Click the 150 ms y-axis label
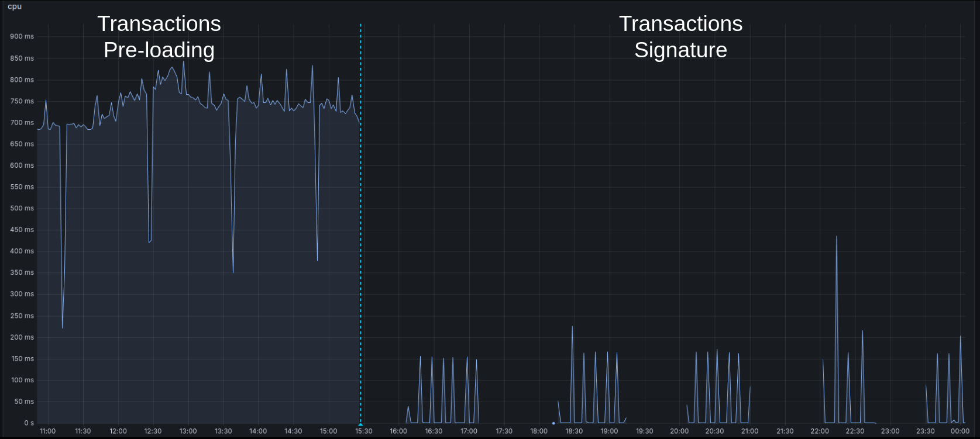Viewport: 980px width, 439px height. [22, 359]
